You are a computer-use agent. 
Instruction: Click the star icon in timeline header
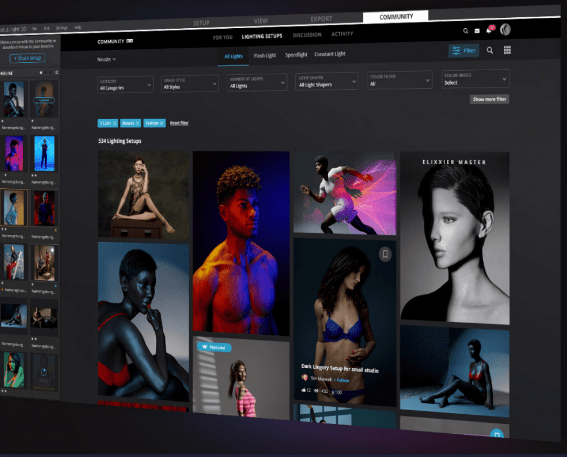click(41, 73)
